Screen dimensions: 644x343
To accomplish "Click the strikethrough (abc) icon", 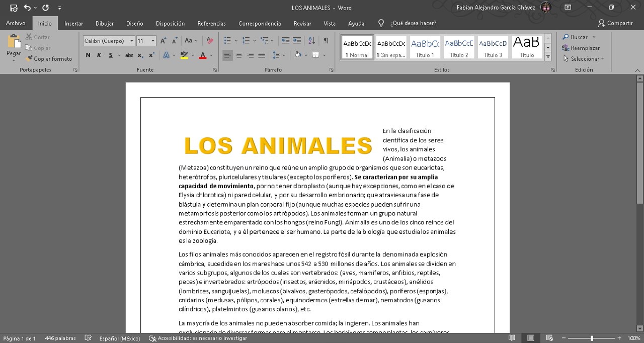I will (x=129, y=55).
